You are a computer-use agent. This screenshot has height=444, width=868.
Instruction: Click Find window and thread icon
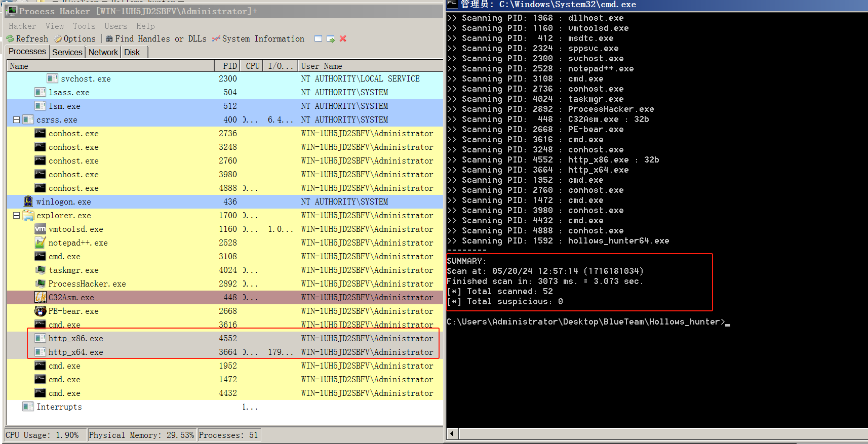point(331,38)
